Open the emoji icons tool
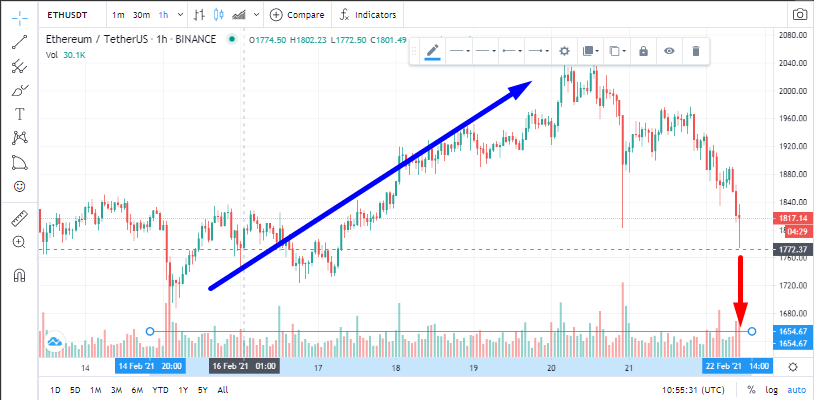The width and height of the screenshot is (814, 400). (x=20, y=186)
